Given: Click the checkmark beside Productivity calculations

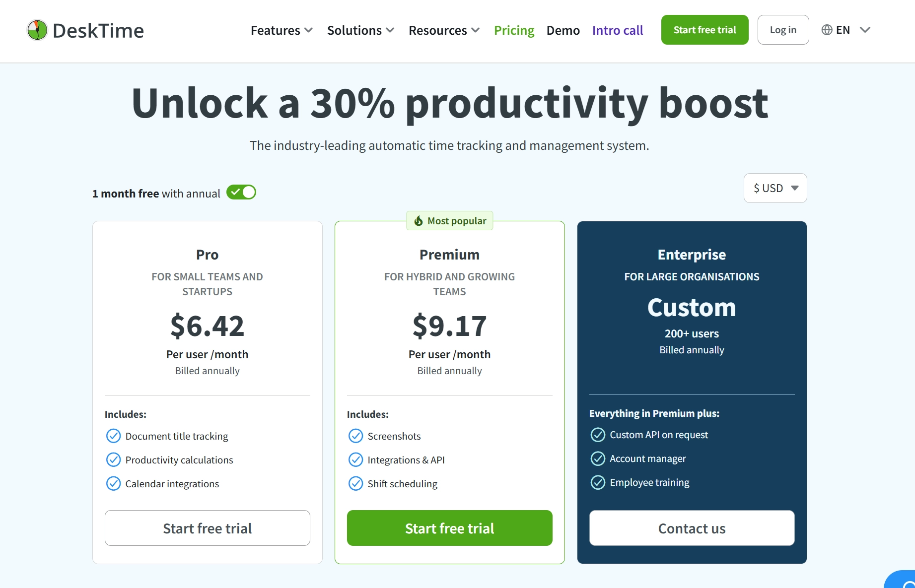Looking at the screenshot, I should 113,459.
